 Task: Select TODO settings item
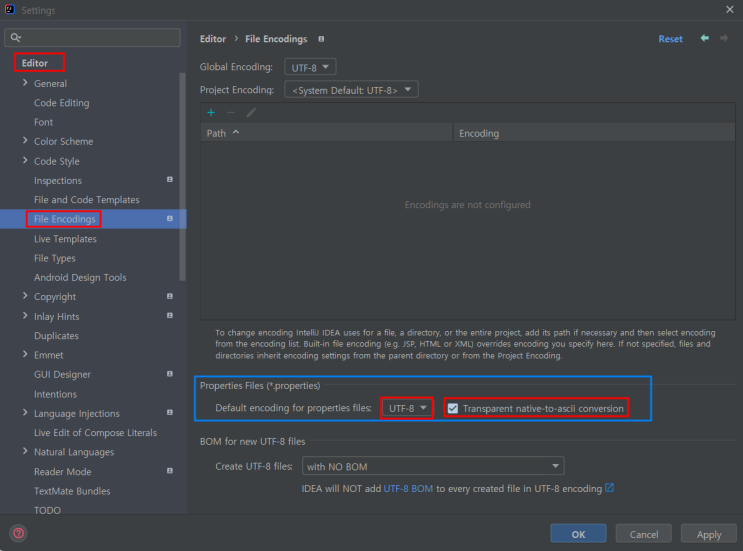click(47, 510)
